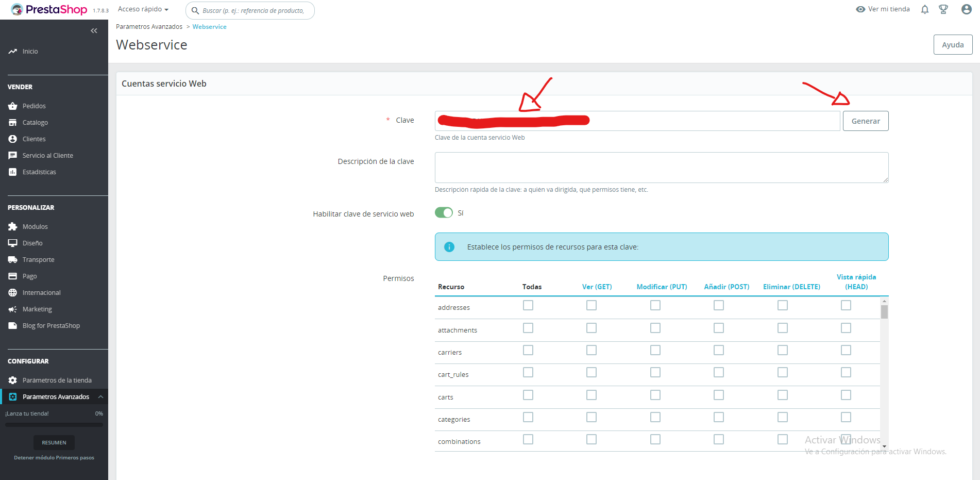Click the Pedidos basket icon in sidebar
The width and height of the screenshot is (980, 480).
(13, 106)
